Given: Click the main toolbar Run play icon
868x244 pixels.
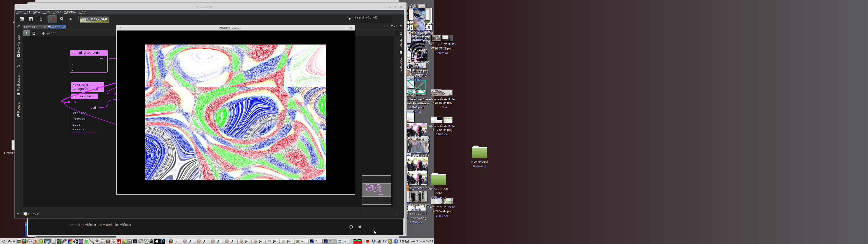Looking at the screenshot, I should pos(71,19).
